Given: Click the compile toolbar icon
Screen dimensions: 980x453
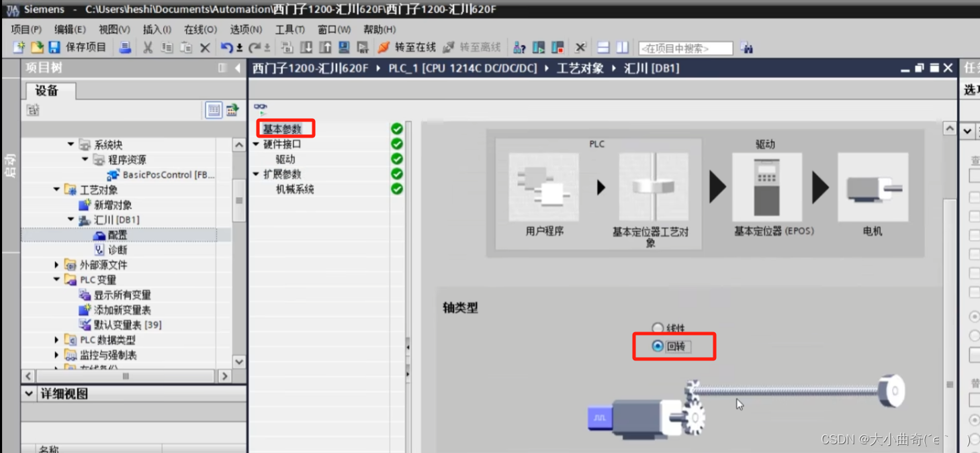Looking at the screenshot, I should (x=287, y=48).
